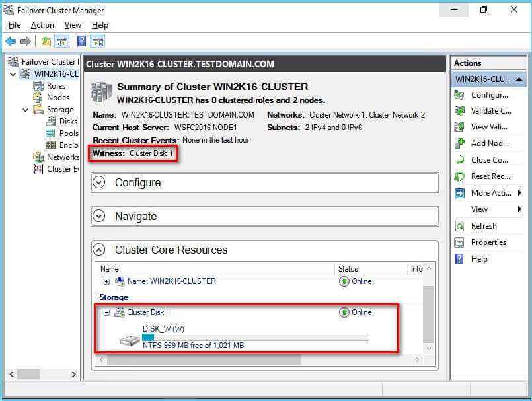Image resolution: width=532 pixels, height=401 pixels.
Task: Click Properties in the Actions pane
Action: tap(488, 242)
